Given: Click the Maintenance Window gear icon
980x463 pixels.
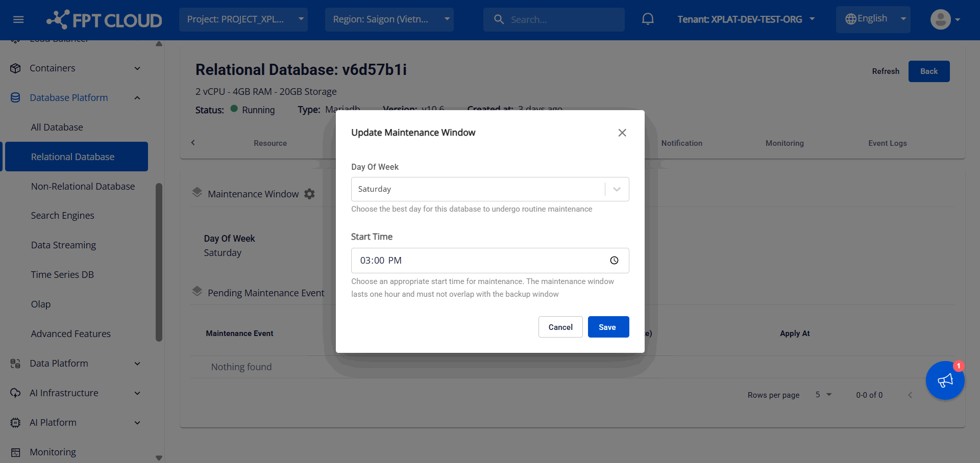Looking at the screenshot, I should tap(309, 194).
